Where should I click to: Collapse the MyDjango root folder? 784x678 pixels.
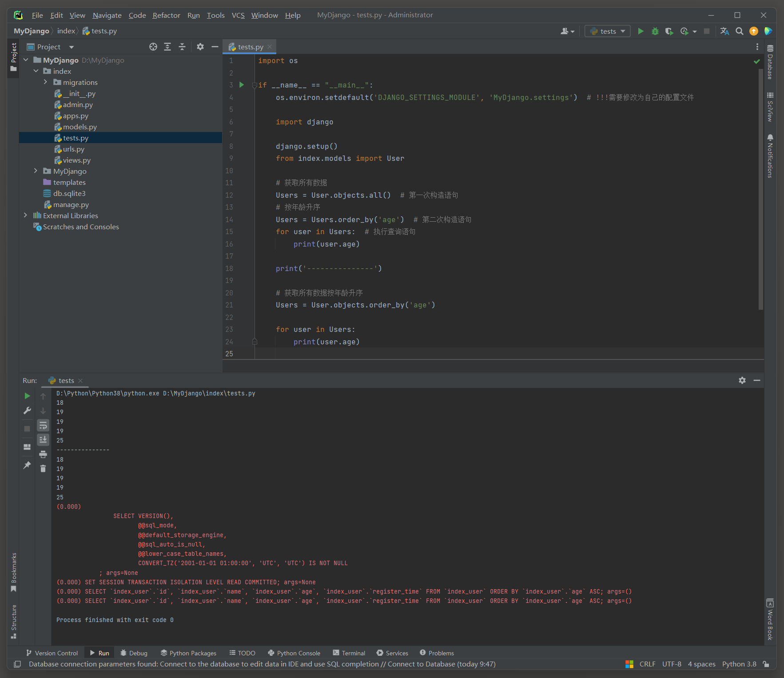26,60
